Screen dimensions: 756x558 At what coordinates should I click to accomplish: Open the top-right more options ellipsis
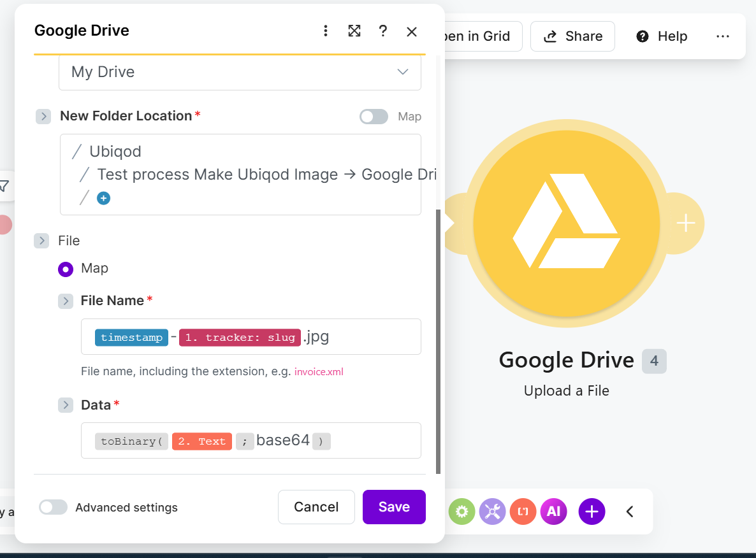pyautogui.click(x=722, y=36)
